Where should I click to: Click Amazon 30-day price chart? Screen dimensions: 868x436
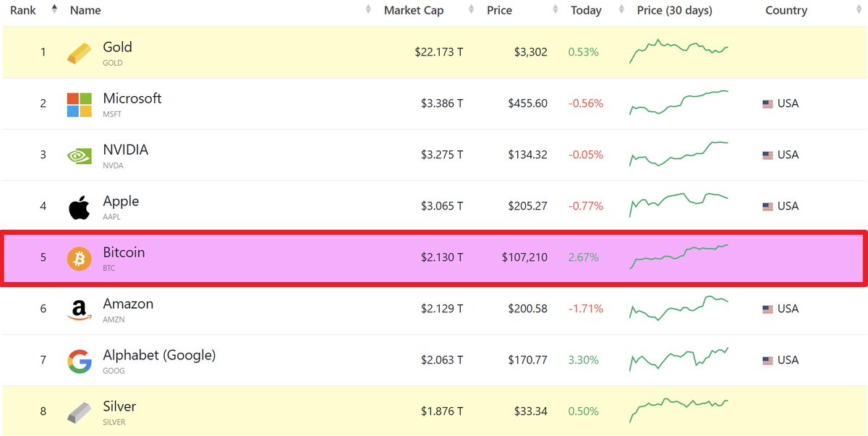[x=678, y=308]
